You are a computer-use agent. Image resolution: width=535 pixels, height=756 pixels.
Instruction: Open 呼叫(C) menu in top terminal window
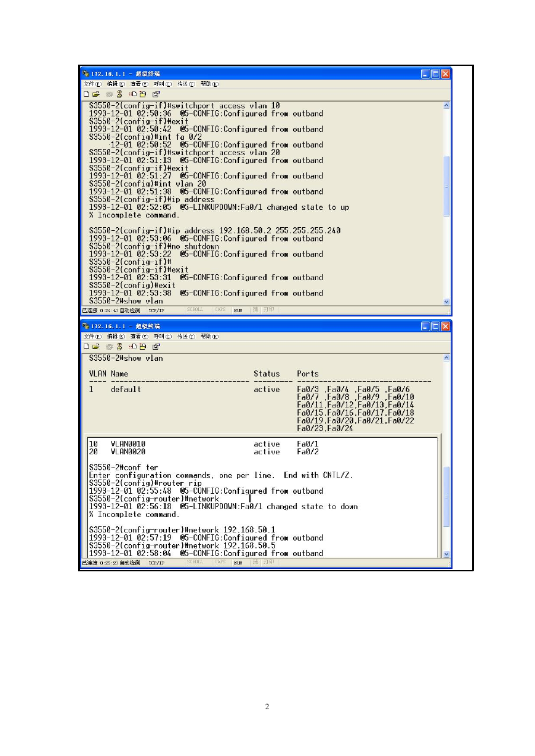[163, 84]
